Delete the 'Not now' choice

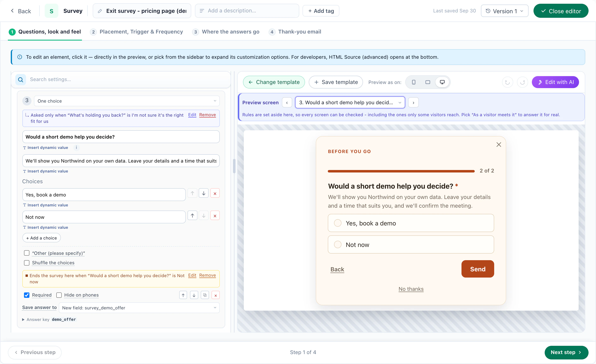[215, 216]
